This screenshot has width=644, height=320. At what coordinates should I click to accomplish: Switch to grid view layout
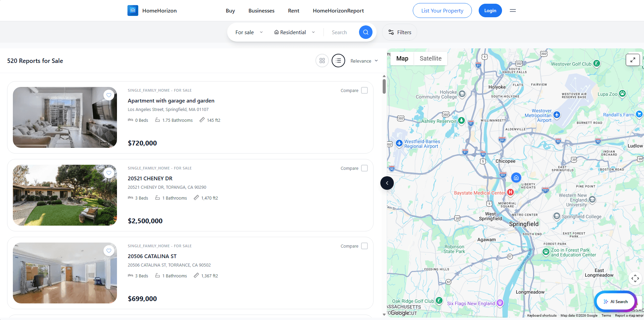[x=322, y=61]
